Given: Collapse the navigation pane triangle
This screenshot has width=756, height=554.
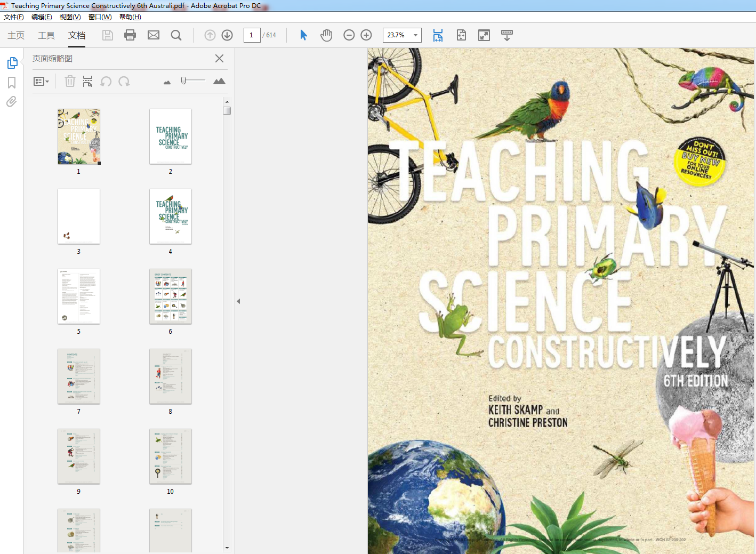Looking at the screenshot, I should click(x=238, y=301).
